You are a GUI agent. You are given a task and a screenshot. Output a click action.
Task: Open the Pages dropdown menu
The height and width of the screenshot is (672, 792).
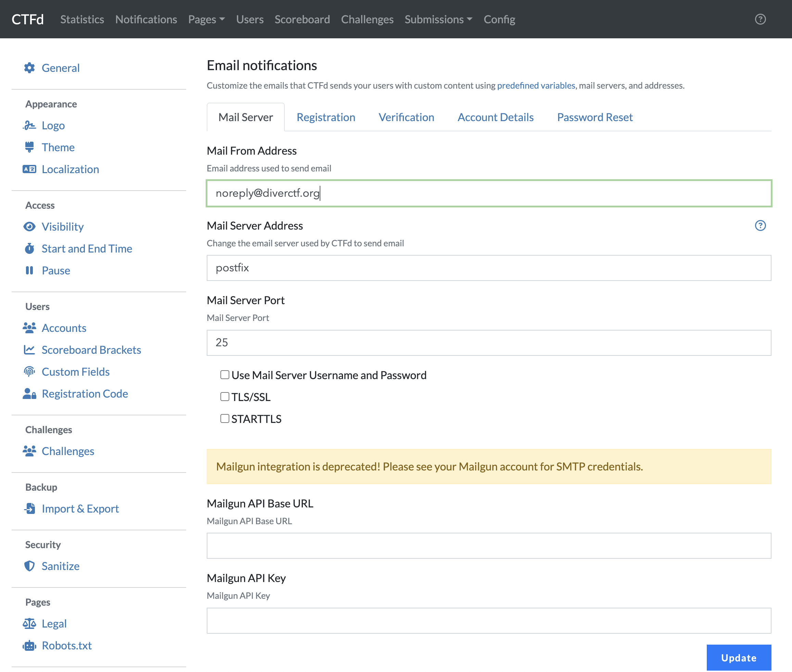tap(206, 19)
